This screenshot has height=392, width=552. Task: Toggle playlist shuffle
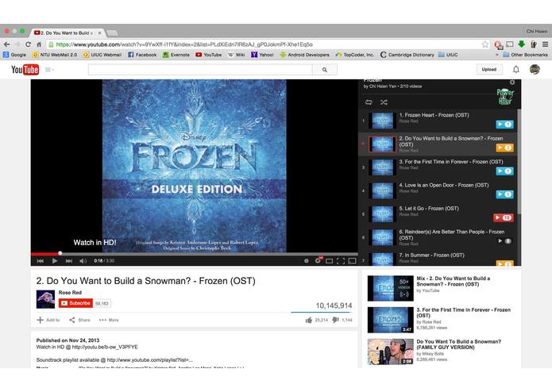[x=384, y=102]
